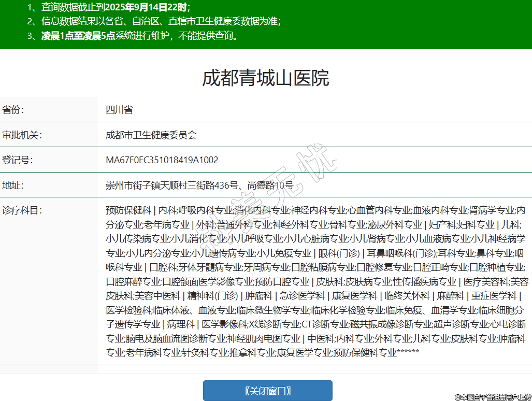The width and height of the screenshot is (532, 401).
Task: Click the bold date 2025年9月14日22时
Action: click(x=150, y=7)
